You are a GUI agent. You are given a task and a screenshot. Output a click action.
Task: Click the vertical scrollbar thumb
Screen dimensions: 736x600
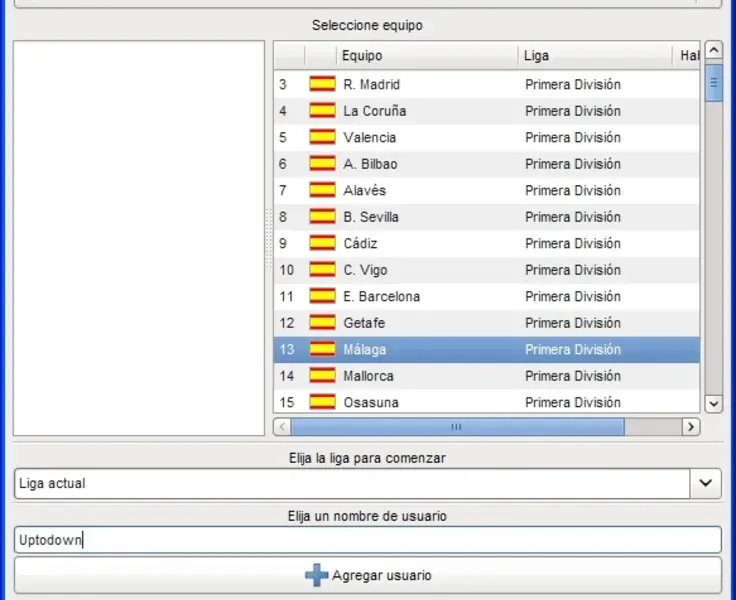coord(714,83)
